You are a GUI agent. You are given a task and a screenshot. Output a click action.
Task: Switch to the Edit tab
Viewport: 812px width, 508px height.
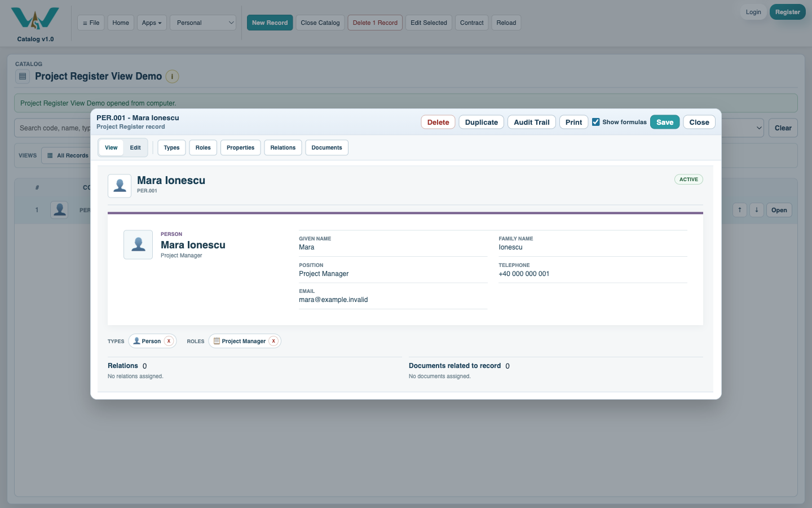135,148
